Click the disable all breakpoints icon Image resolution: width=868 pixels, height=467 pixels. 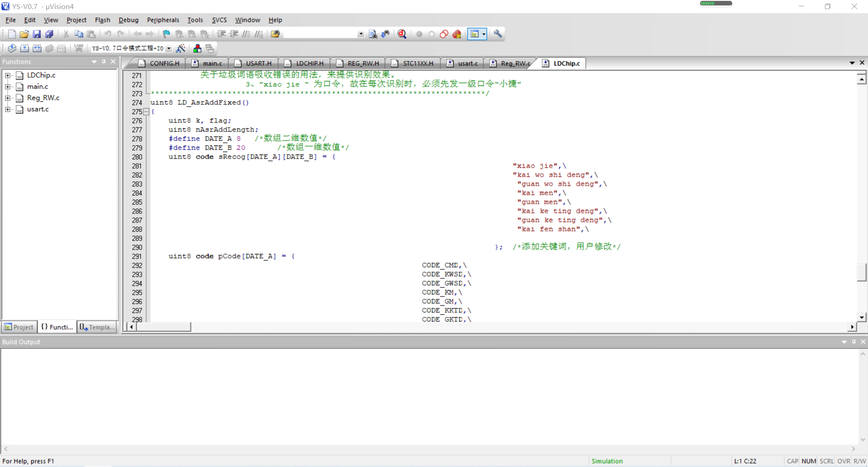[444, 34]
